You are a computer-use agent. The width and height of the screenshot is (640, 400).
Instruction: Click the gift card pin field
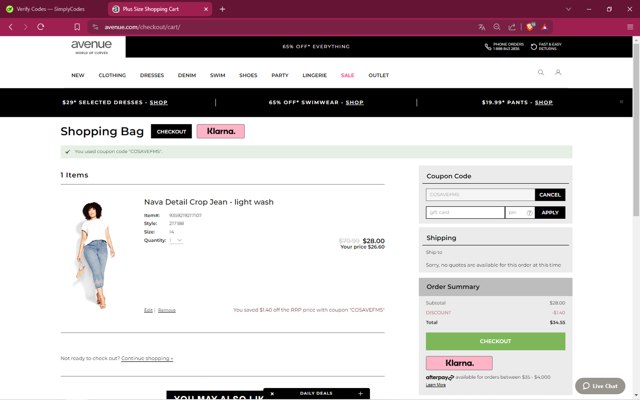[x=515, y=213]
